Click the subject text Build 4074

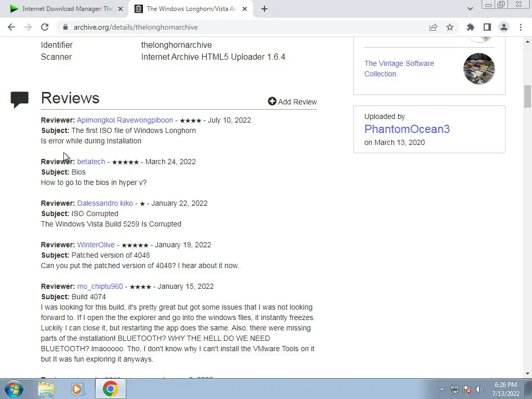point(88,297)
